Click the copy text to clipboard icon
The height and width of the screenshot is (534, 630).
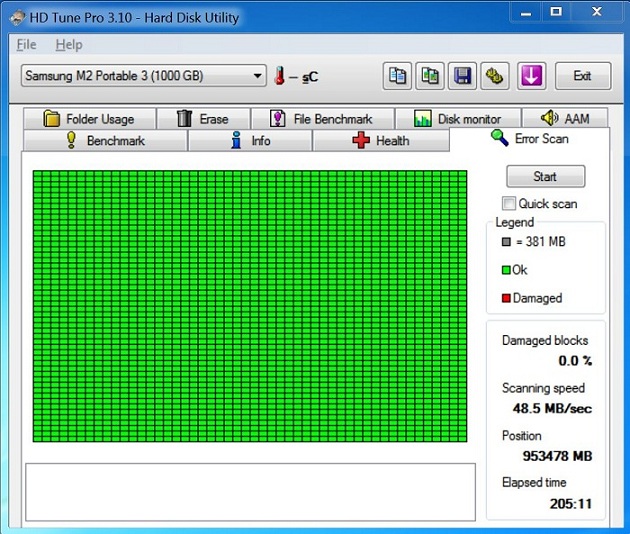(x=398, y=76)
